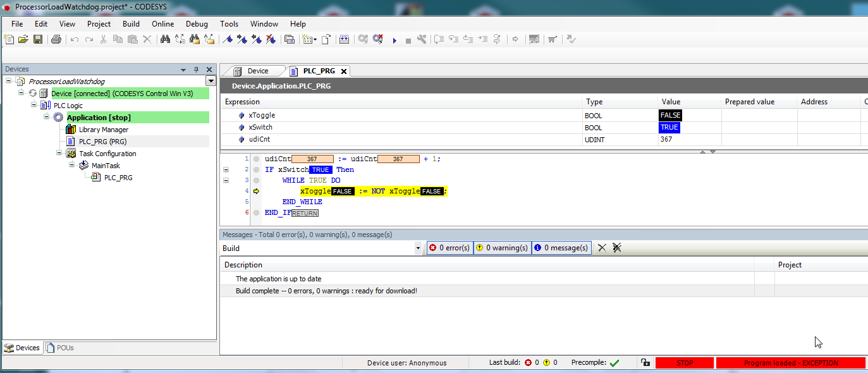Toggle the warnings filter in Messages panel
This screenshot has height=373, width=868.
coord(501,248)
